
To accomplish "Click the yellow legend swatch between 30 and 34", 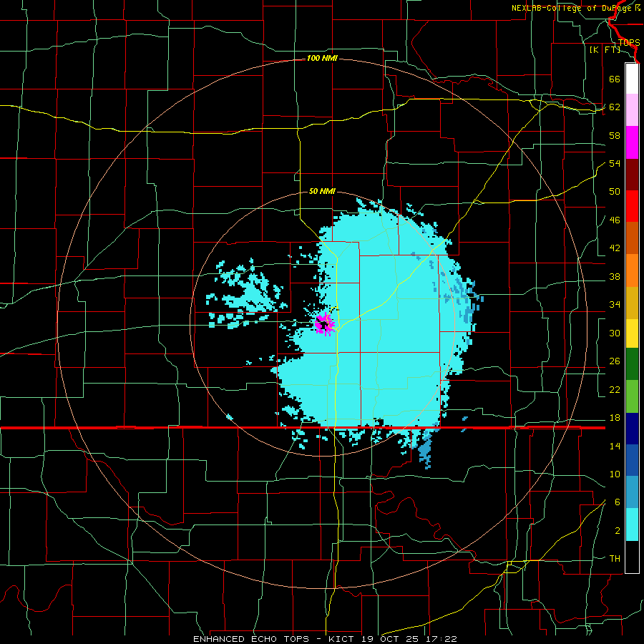I will tap(632, 333).
